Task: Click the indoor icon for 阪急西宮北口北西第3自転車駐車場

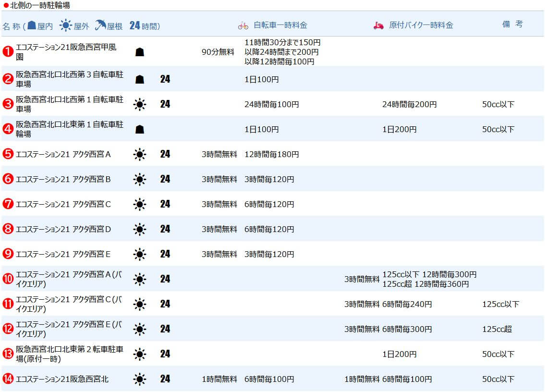Action: click(139, 79)
